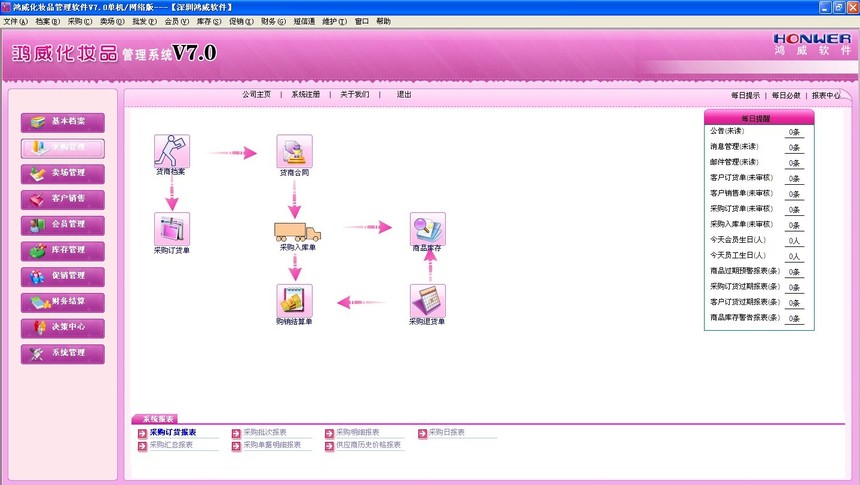Open the 采购订货报表 report
The width and height of the screenshot is (860, 485).
pos(173,432)
